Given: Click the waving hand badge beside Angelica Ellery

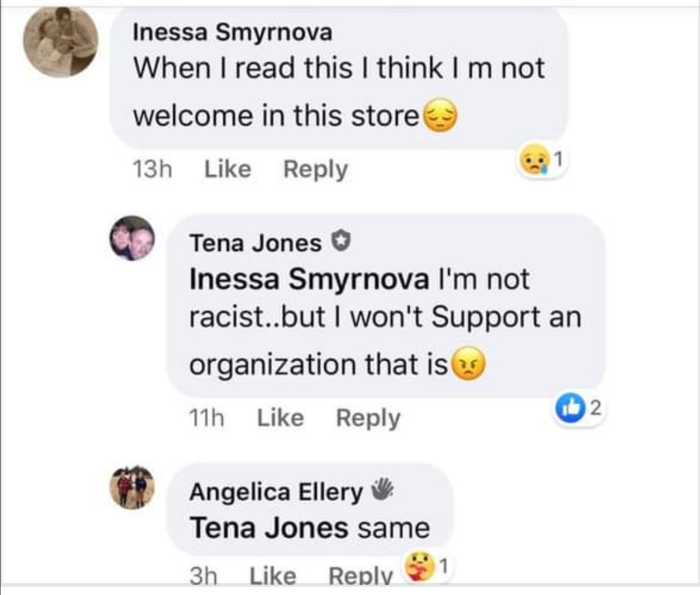Looking at the screenshot, I should [x=383, y=490].
